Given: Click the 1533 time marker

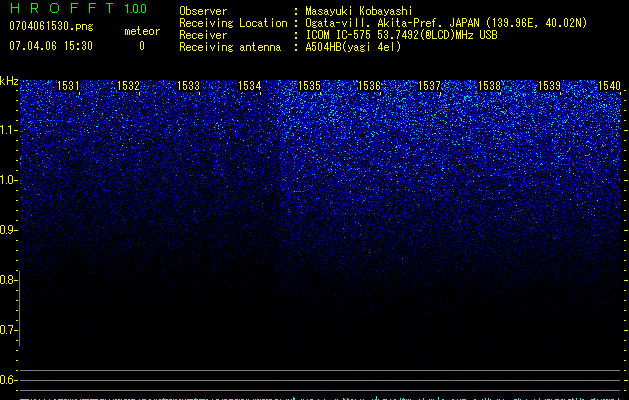Looking at the screenshot, I should (x=189, y=86).
